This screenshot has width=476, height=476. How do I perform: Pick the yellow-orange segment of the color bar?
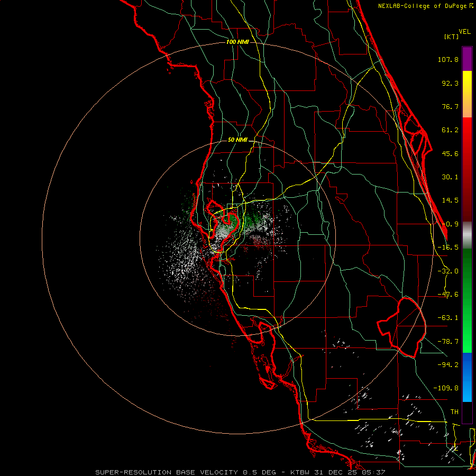click(x=467, y=94)
